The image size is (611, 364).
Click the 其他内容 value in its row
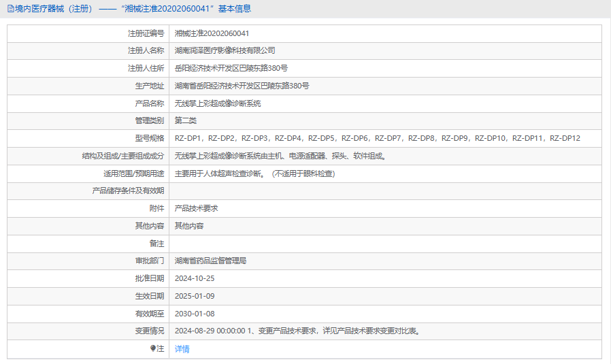click(x=189, y=226)
